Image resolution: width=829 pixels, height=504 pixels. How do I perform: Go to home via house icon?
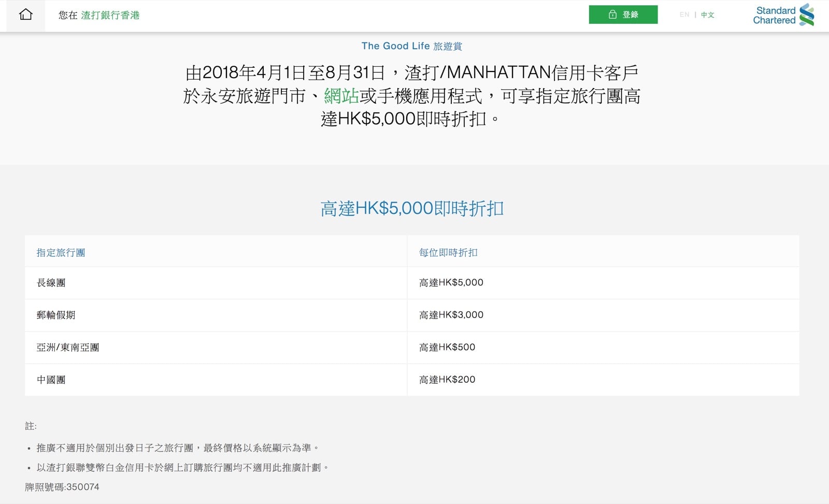(x=25, y=15)
